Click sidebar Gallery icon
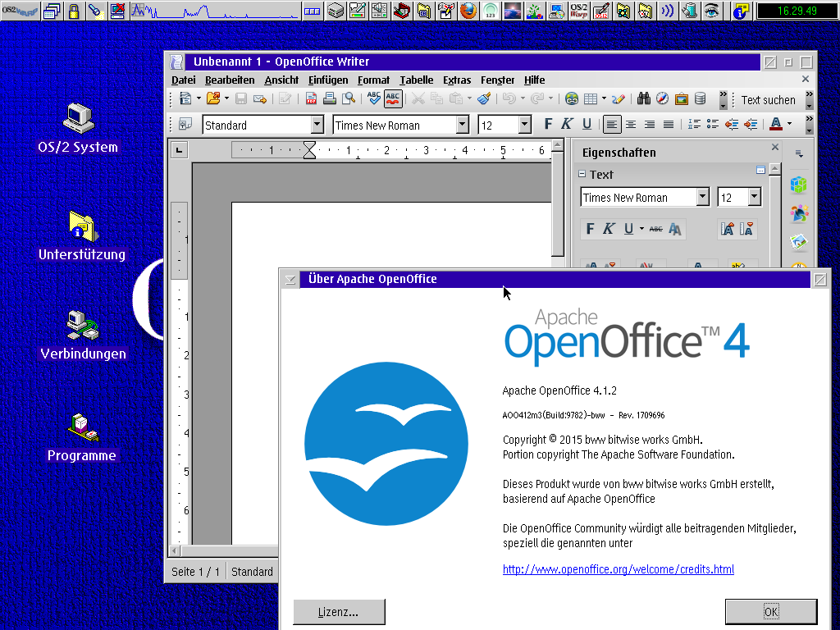The width and height of the screenshot is (840, 630). pyautogui.click(x=798, y=242)
